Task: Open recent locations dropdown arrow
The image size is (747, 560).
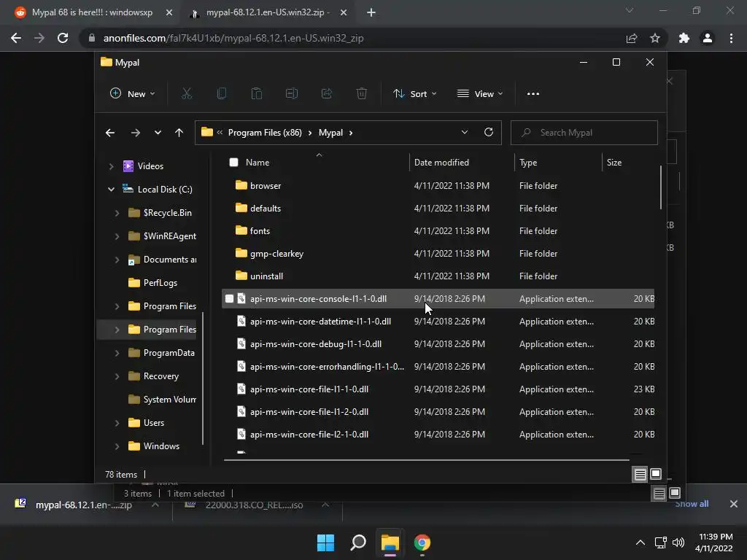Action: click(x=158, y=133)
